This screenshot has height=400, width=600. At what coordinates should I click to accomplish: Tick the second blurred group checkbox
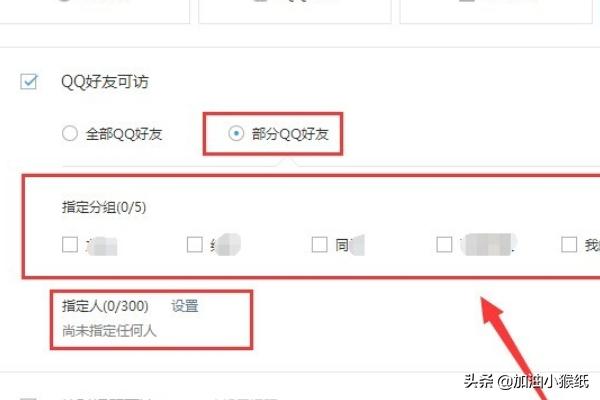[195, 244]
